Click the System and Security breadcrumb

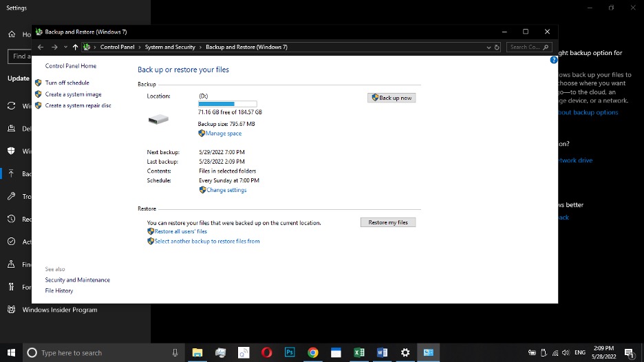(170, 47)
